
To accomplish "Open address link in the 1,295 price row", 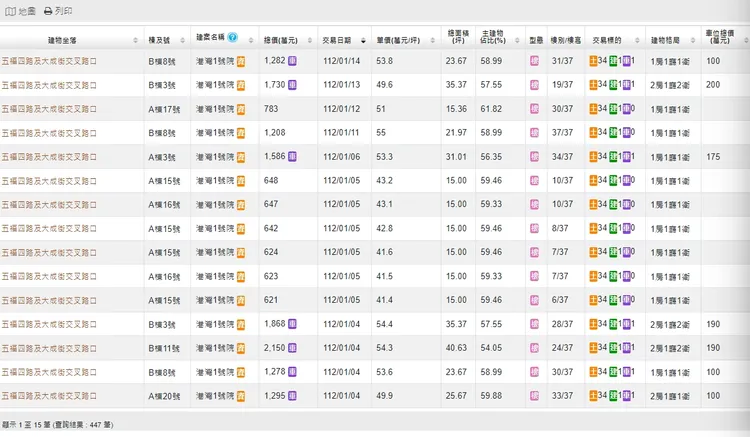I will (x=49, y=396).
